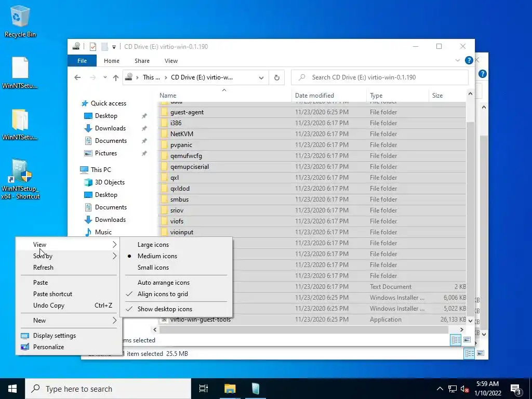
Task: Select the WinNTSetup folder icon on desktop
Action: coord(20,125)
